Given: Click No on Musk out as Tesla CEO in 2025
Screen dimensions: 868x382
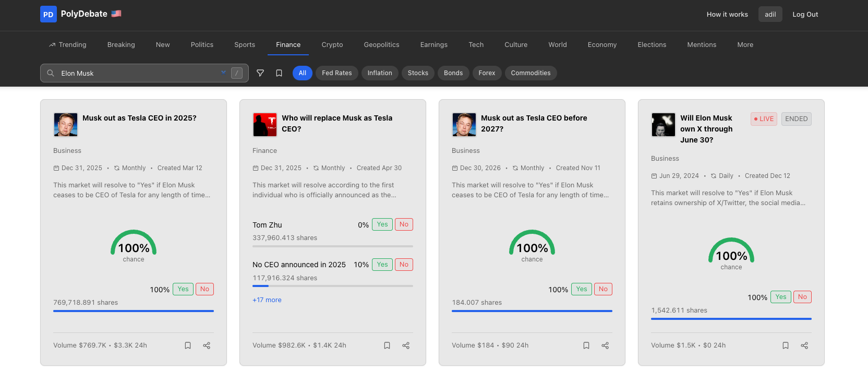Looking at the screenshot, I should 204,289.
